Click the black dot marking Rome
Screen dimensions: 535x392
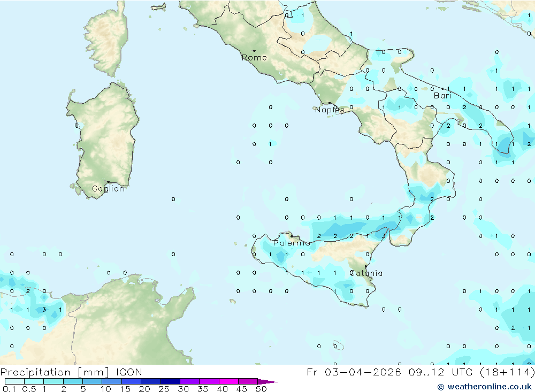pos(254,51)
